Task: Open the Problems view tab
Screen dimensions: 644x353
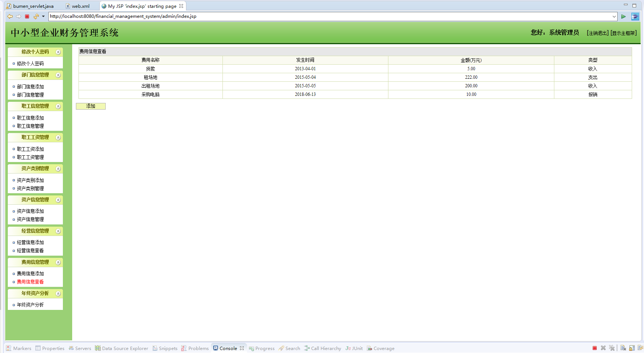Action: pyautogui.click(x=195, y=348)
